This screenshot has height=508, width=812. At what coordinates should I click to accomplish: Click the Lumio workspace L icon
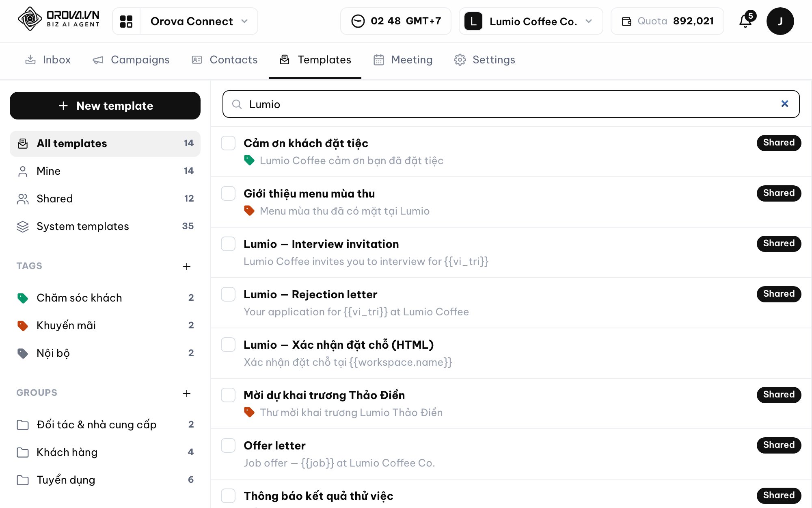[473, 21]
